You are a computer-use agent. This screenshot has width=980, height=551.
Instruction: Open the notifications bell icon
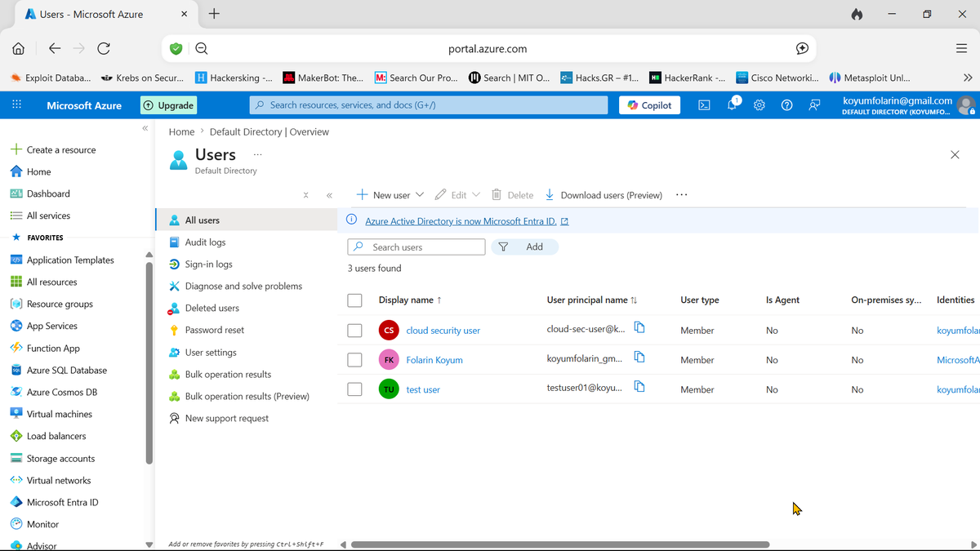point(733,104)
